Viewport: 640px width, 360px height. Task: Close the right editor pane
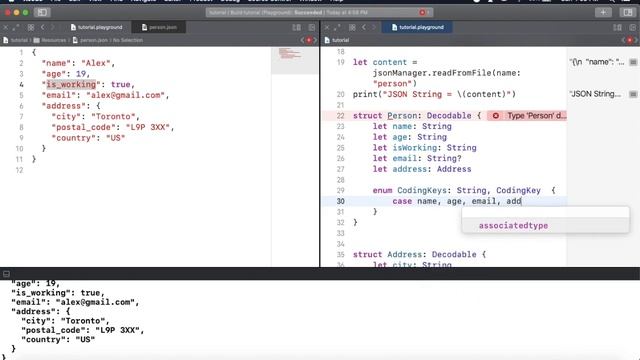click(327, 27)
